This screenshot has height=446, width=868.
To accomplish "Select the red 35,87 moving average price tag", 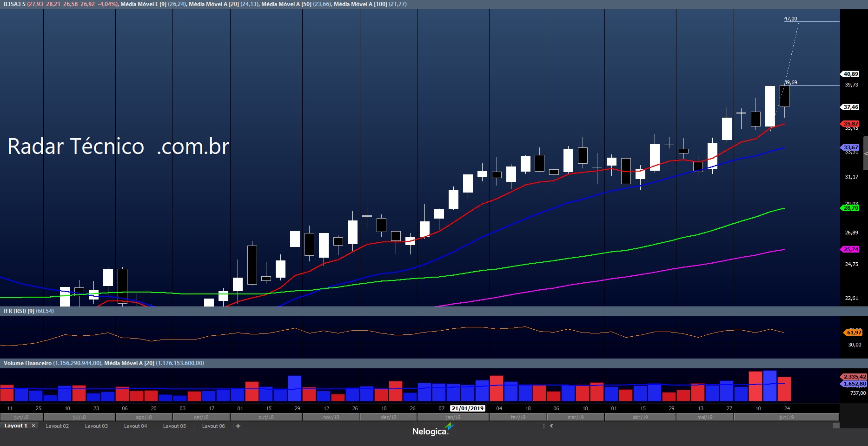I will click(851, 123).
